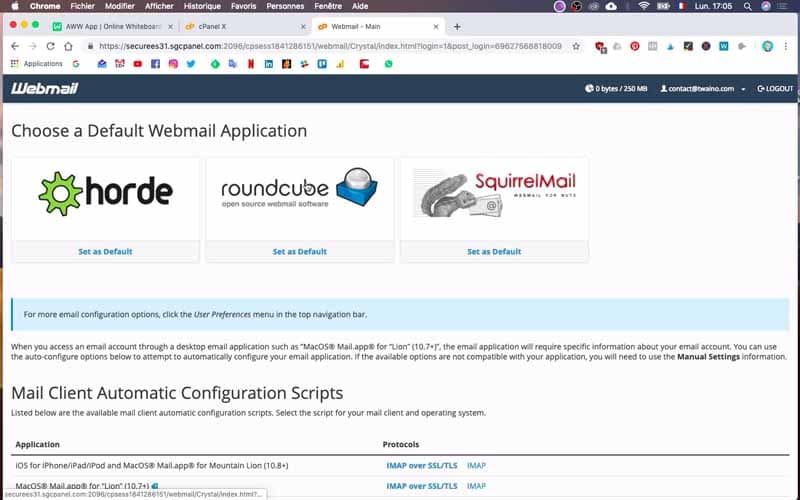The image size is (800, 500).
Task: Open the Instagram bookmark icon
Action: [173, 64]
